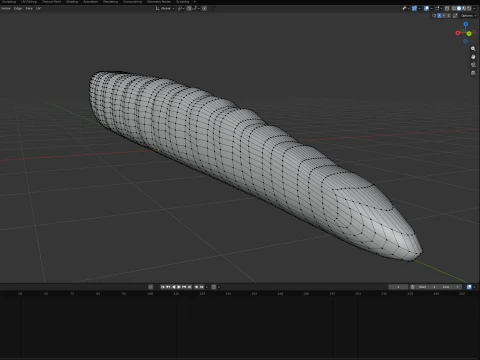Open the UV menu
Screen dimensions: 480x360
coord(38,8)
